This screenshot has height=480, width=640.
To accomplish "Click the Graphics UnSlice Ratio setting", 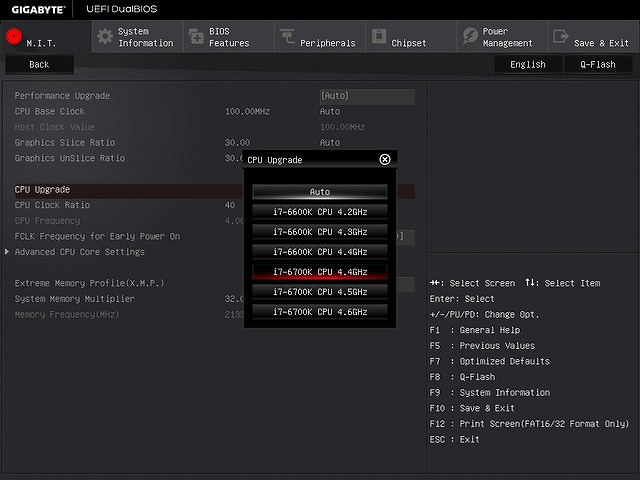I will (70, 158).
